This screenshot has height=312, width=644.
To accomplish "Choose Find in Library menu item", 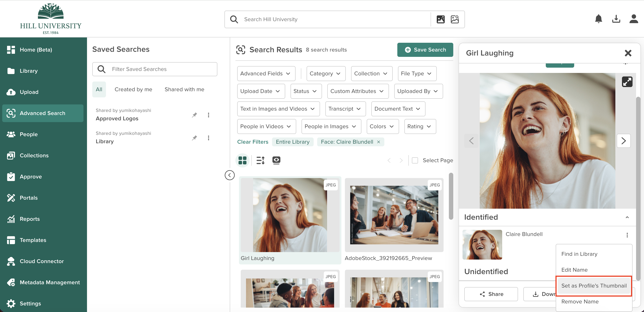I will pos(594,254).
